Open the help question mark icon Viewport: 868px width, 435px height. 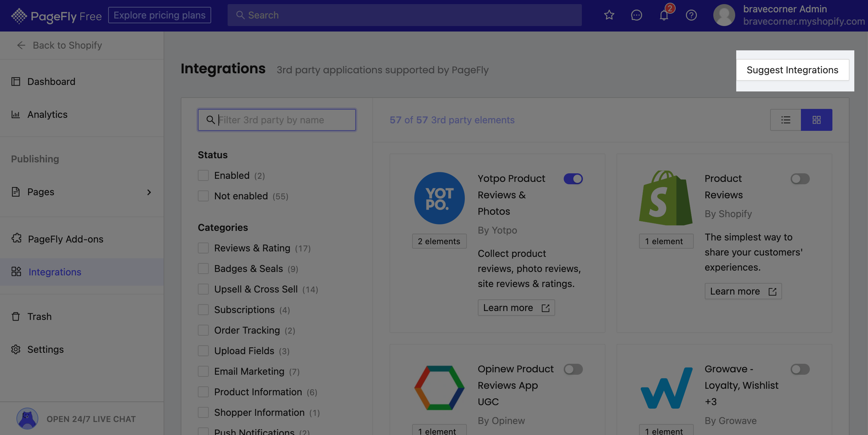pos(691,15)
